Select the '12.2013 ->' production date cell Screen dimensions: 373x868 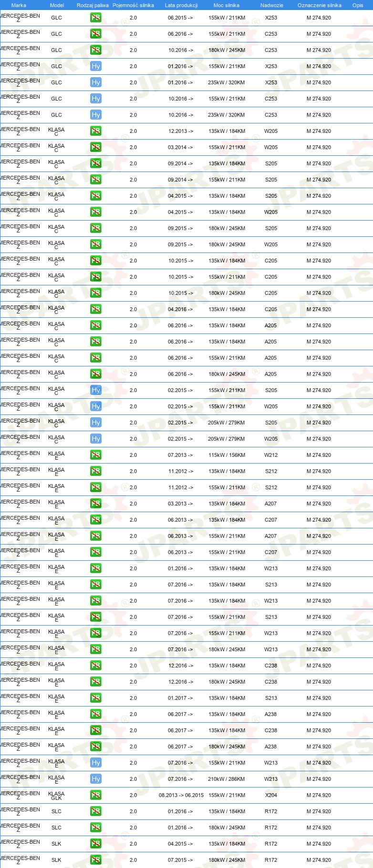click(180, 131)
